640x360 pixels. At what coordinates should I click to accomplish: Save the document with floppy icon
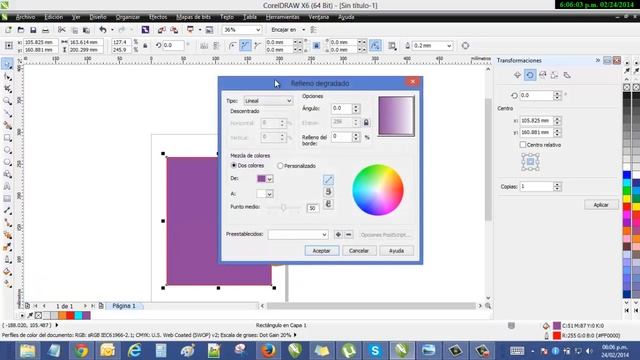(33, 30)
